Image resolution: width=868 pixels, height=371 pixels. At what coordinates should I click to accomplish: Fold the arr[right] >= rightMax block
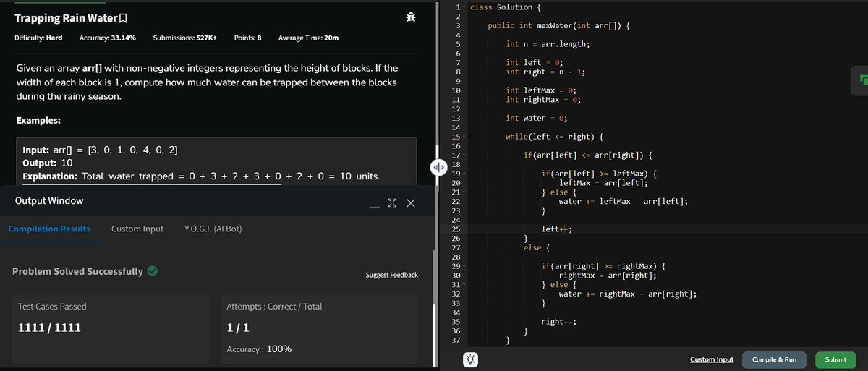(x=464, y=266)
